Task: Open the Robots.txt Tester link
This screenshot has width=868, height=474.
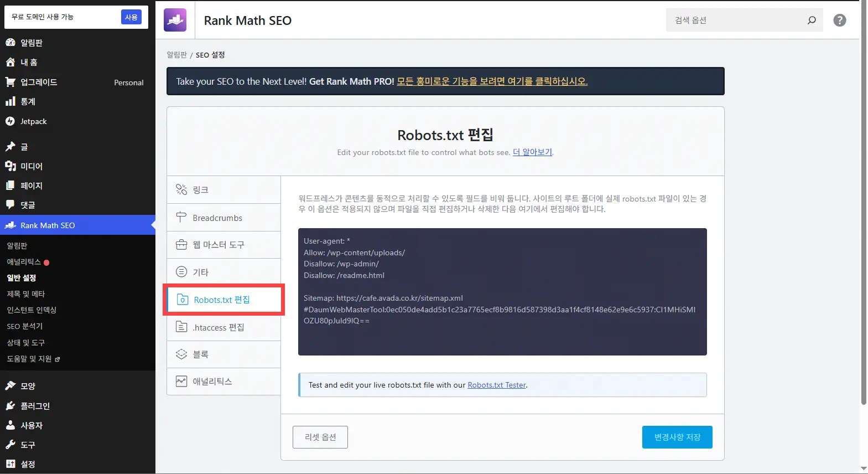Action: (497, 385)
